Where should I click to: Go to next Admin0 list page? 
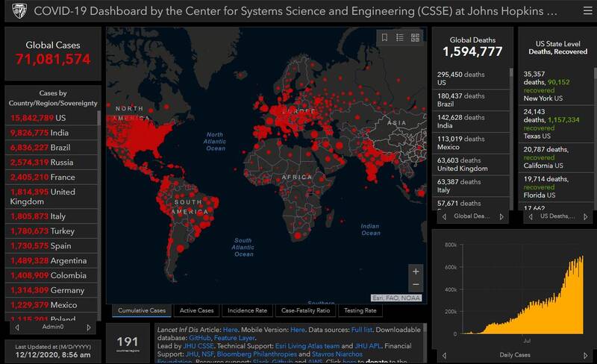[x=89, y=327]
